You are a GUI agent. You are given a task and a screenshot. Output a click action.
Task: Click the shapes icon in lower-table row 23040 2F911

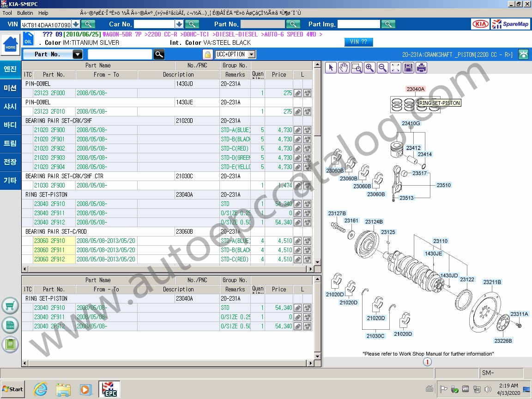[x=308, y=317]
